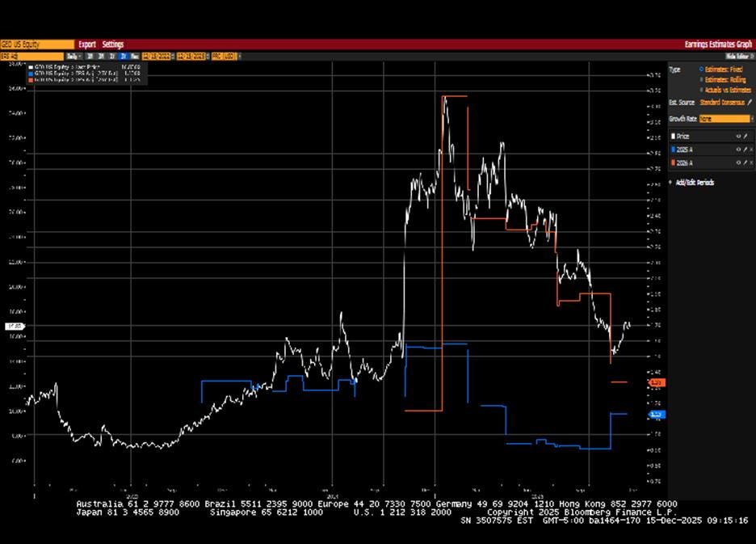Edit 2026 A series with pencil icon
756x544 pixels.
[x=745, y=162]
